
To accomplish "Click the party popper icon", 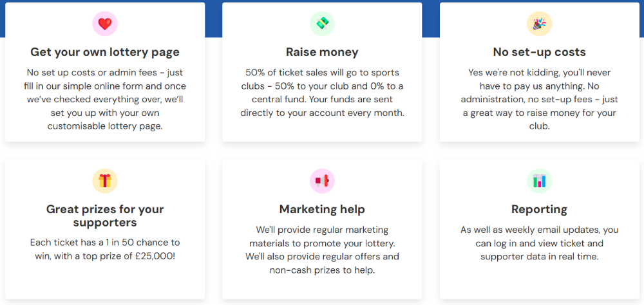I will coord(539,24).
